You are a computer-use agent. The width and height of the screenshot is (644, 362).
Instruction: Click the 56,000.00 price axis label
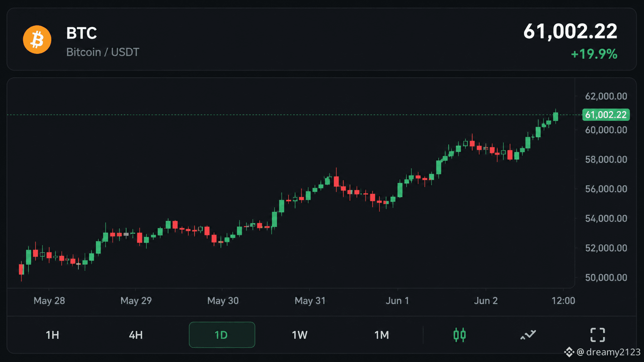[606, 189]
